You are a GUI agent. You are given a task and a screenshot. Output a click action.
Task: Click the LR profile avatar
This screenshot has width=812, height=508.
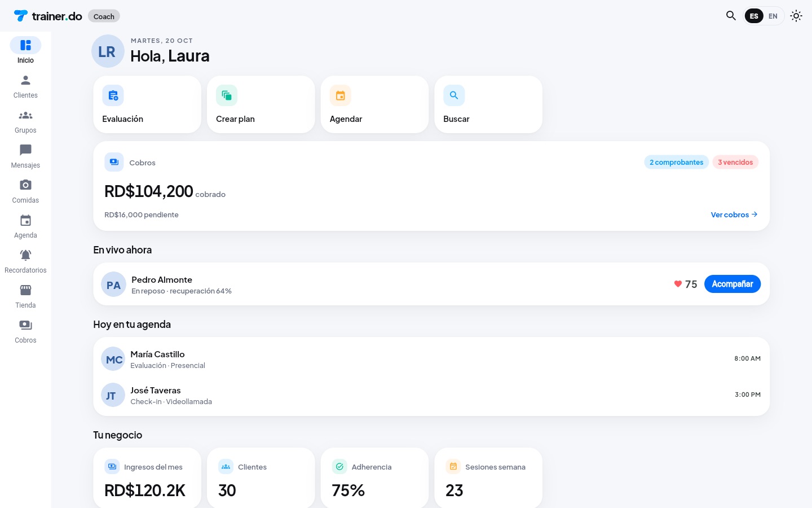click(x=108, y=51)
